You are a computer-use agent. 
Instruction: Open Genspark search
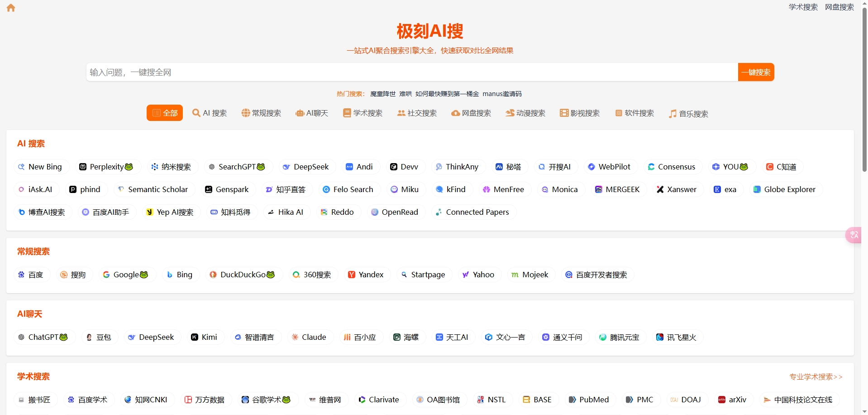tap(227, 189)
